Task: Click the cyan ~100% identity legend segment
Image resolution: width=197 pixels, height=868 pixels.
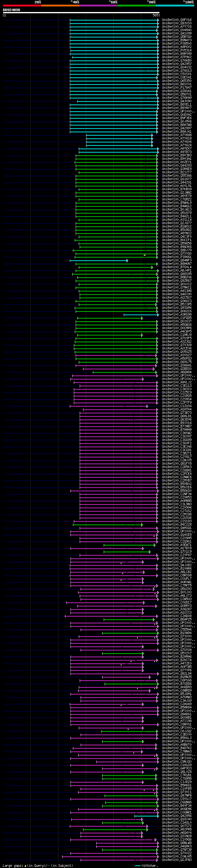Action: pyautogui.click(x=175, y=6)
